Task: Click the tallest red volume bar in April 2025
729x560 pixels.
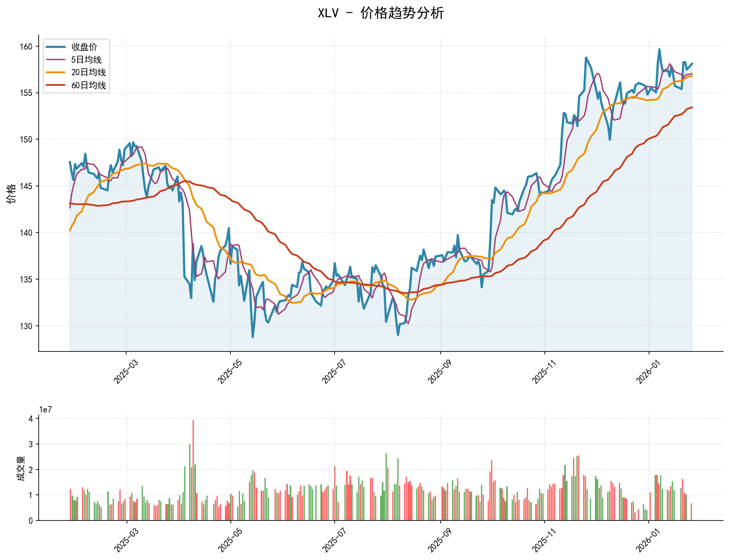Action: point(193,470)
